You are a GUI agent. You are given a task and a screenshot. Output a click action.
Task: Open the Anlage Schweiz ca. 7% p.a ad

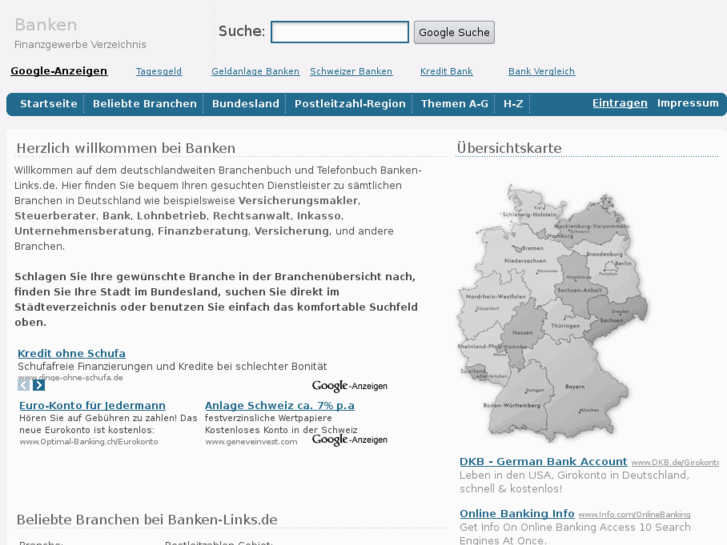(280, 405)
